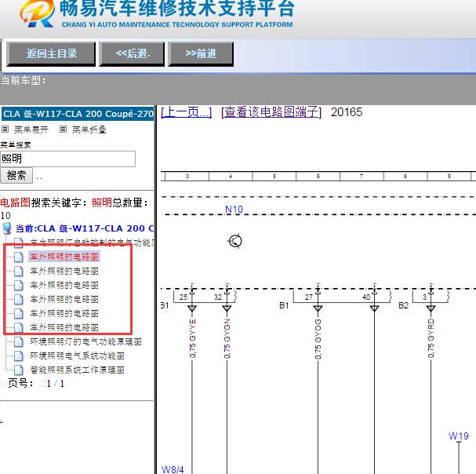Click the wire label 0,75 GYRD
Image resolution: width=476 pixels, height=474 pixels.
[x=431, y=338]
